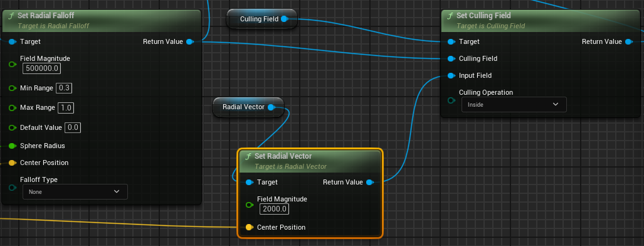The height and width of the screenshot is (246, 644).
Task: Click the Field Magnitude pin on Set Radial Falloff
Action: pos(13,64)
